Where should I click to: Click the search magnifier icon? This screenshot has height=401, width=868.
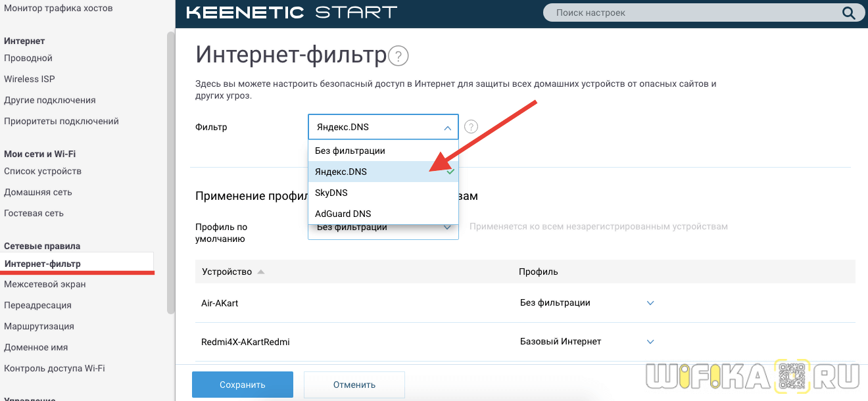848,12
